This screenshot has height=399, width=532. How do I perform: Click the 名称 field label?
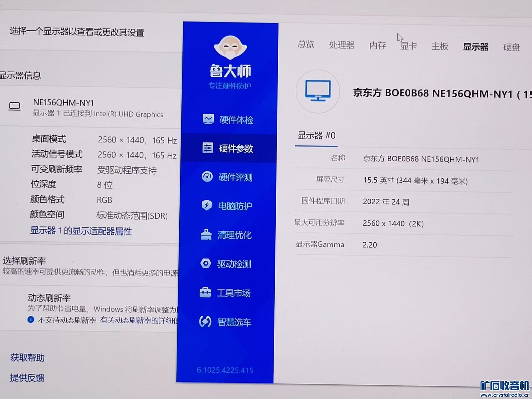click(x=338, y=158)
